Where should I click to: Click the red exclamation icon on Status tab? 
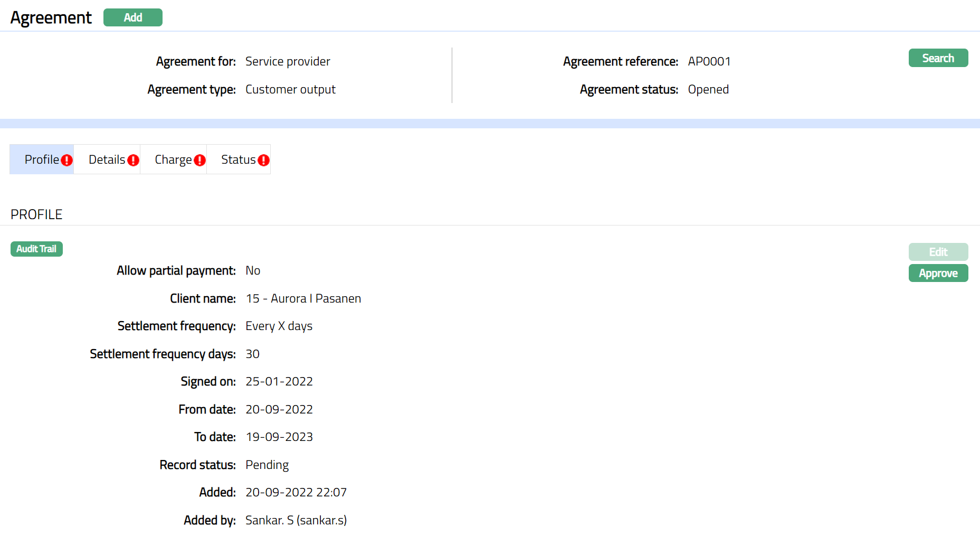pos(263,161)
